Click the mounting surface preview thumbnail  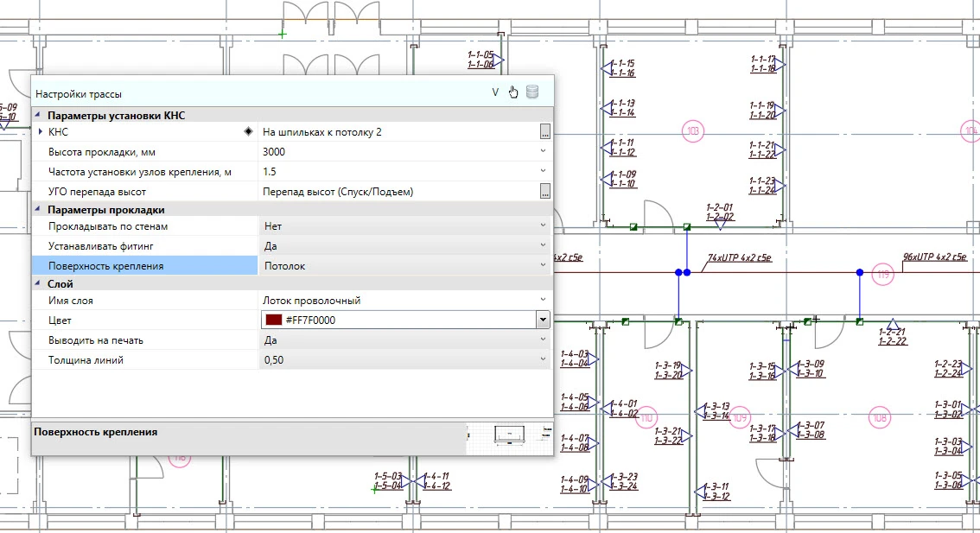tap(509, 437)
